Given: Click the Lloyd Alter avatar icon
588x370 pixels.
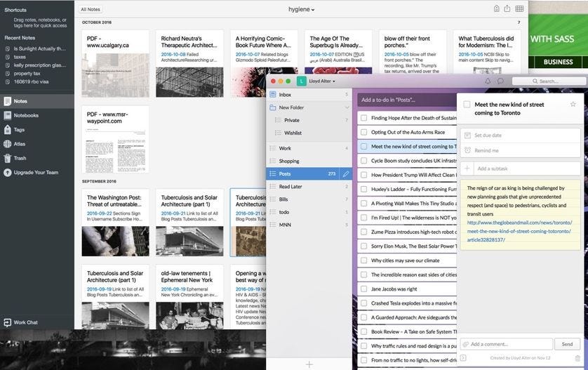Looking at the screenshot, I should point(301,81).
